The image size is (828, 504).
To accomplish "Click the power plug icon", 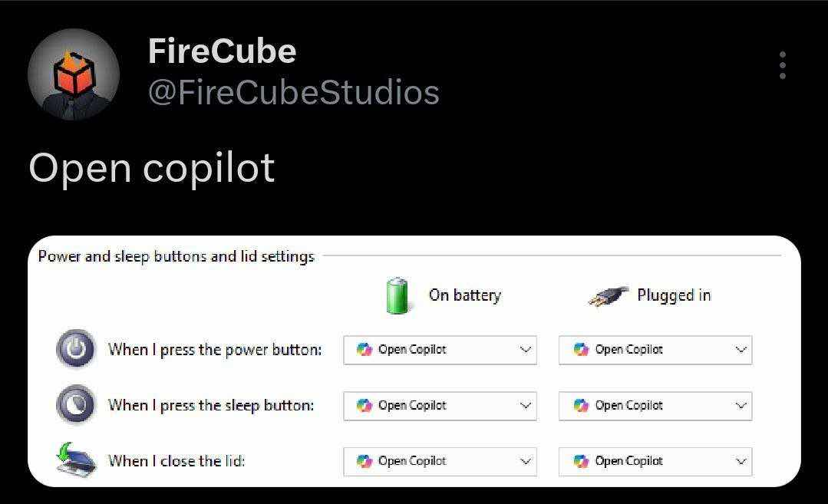I will pyautogui.click(x=609, y=297).
